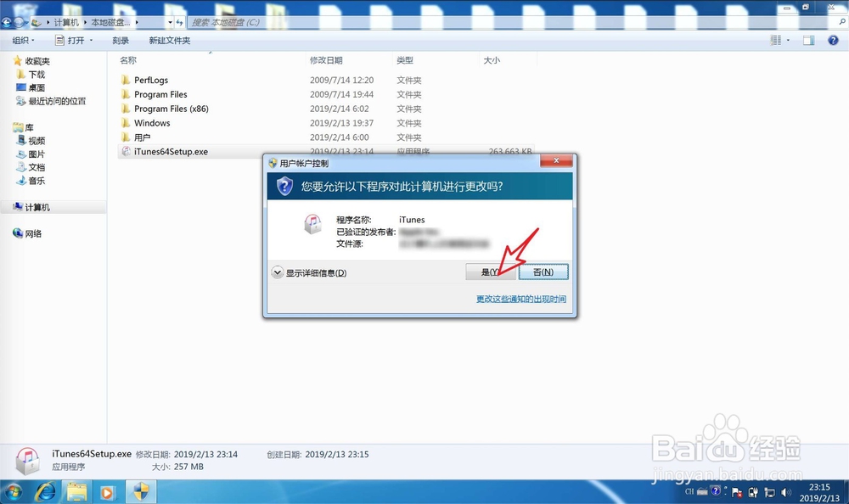Viewport: 849px width, 504px height.
Task: Click the volume speaker tray icon
Action: [786, 493]
